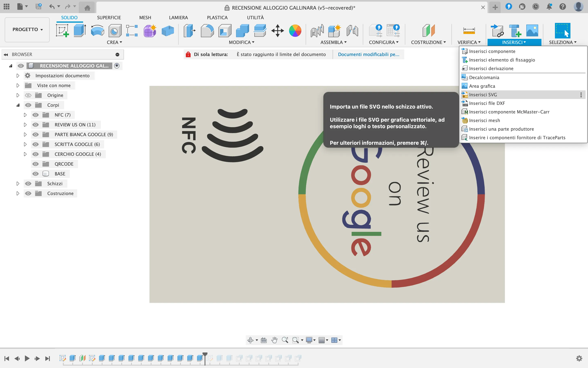Show the hidden Origine folder
The height and width of the screenshot is (368, 588).
tap(28, 95)
